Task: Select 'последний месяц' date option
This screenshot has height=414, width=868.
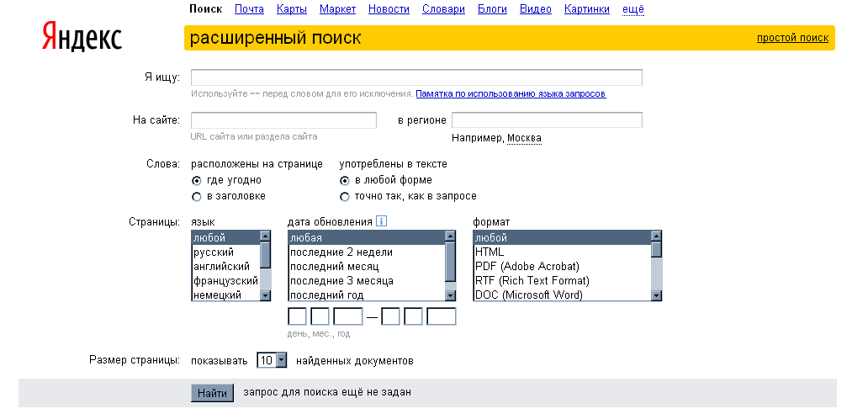Action: pos(367,267)
